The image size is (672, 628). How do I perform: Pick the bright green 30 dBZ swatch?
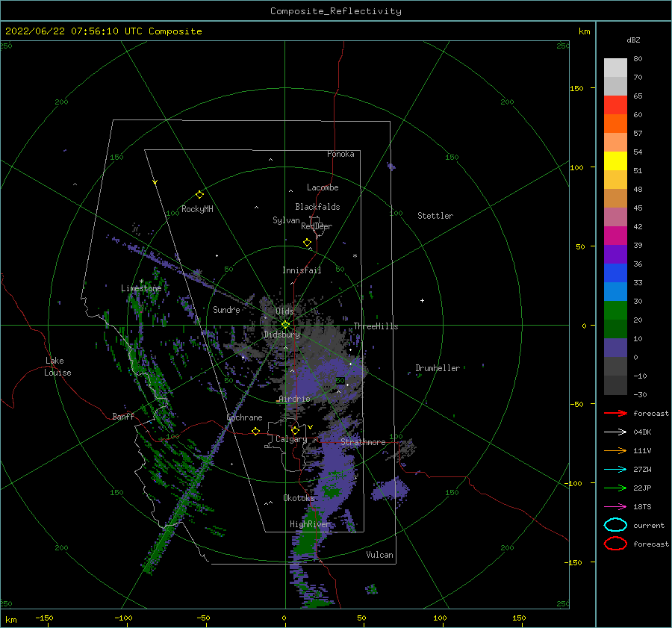click(615, 310)
